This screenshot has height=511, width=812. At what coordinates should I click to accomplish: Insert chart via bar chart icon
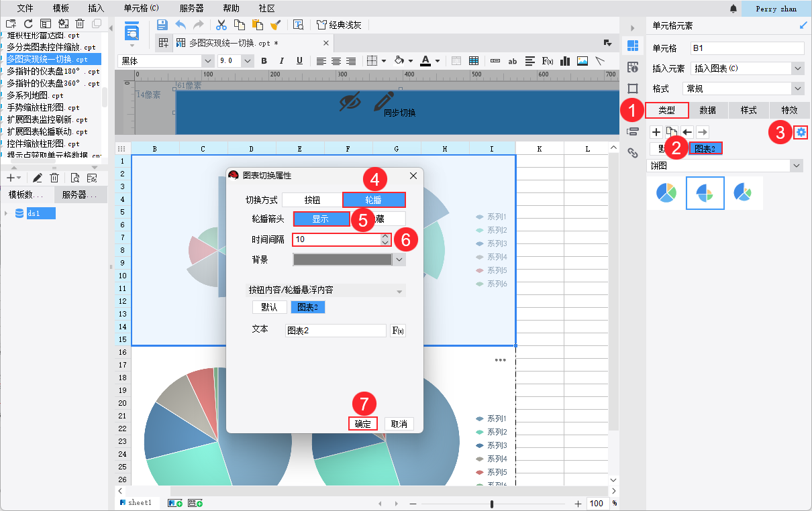(x=565, y=61)
